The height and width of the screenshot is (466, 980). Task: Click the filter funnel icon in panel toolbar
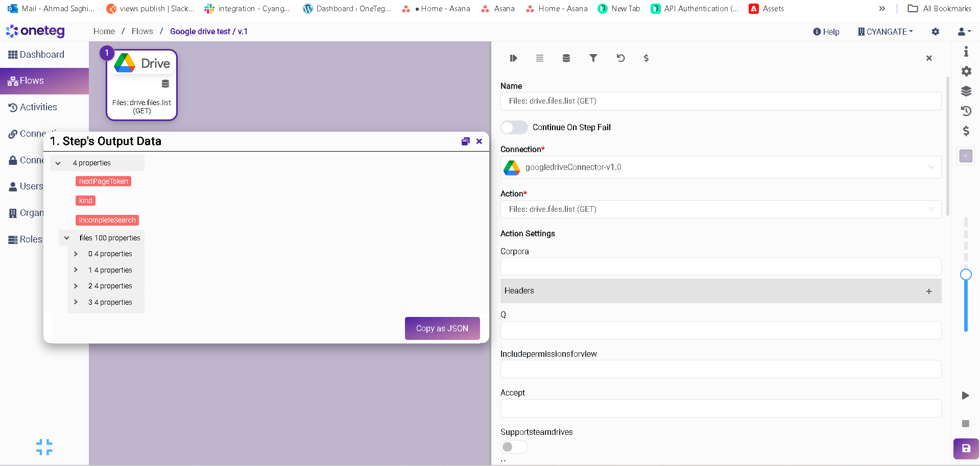coord(593,58)
